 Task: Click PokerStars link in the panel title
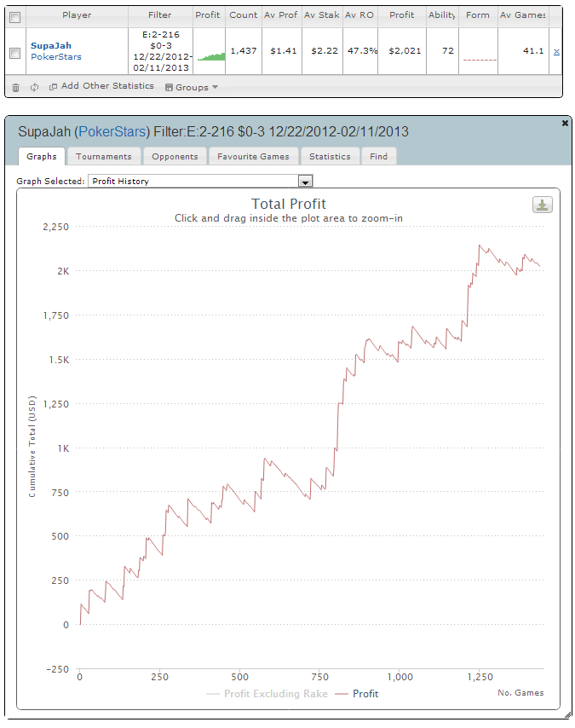pos(112,131)
